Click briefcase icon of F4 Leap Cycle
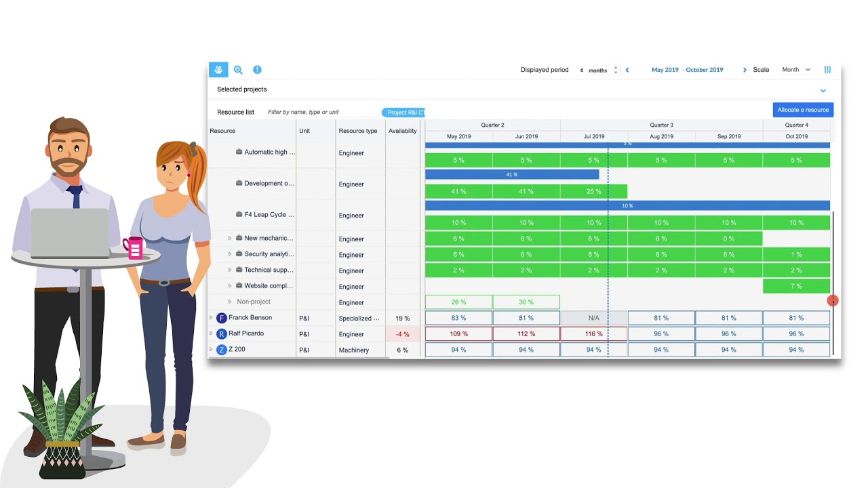 pyautogui.click(x=239, y=214)
